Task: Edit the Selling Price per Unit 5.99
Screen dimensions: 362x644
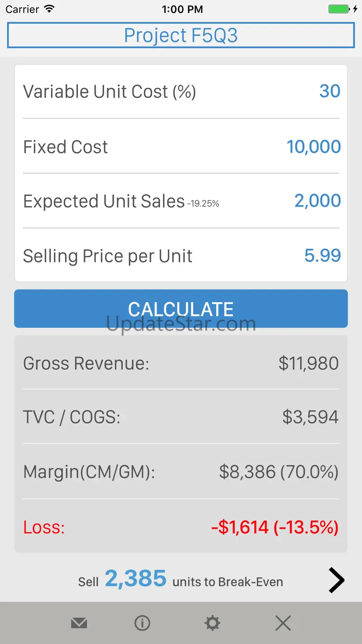Action: 323,255
